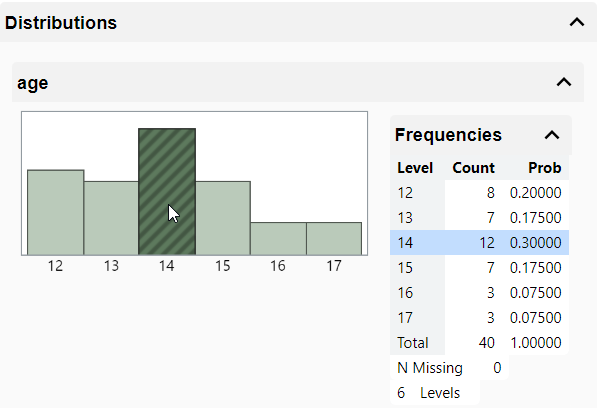Collapse the age section chevron

tap(564, 82)
